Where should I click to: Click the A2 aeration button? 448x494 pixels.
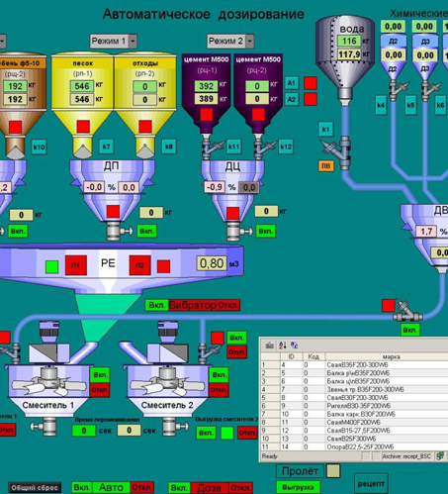coord(292,99)
